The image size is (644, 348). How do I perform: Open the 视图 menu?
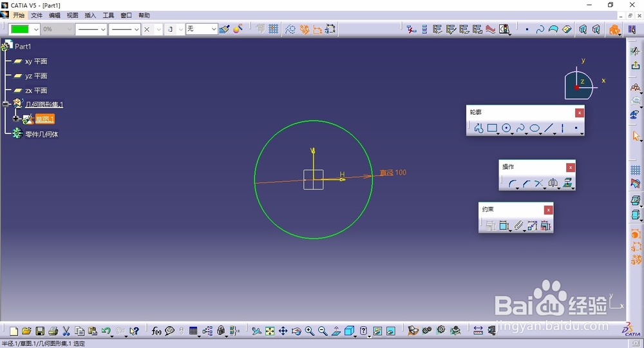point(72,15)
